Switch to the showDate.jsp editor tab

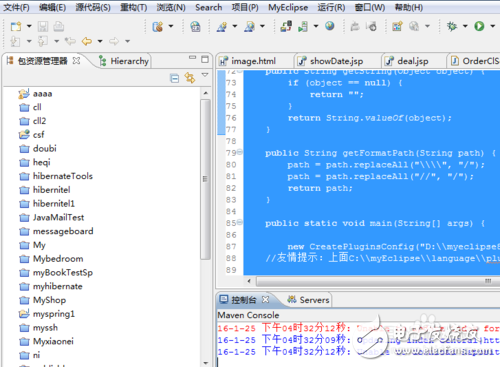[x=331, y=61]
